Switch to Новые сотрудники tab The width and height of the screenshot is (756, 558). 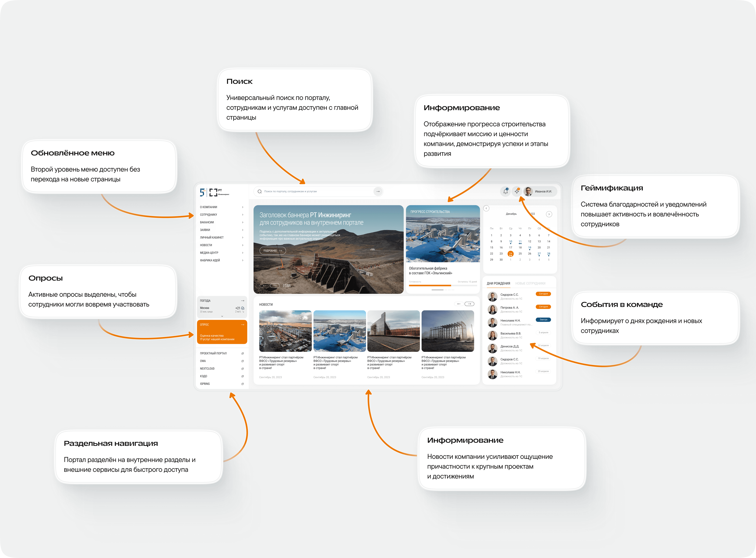tap(530, 283)
